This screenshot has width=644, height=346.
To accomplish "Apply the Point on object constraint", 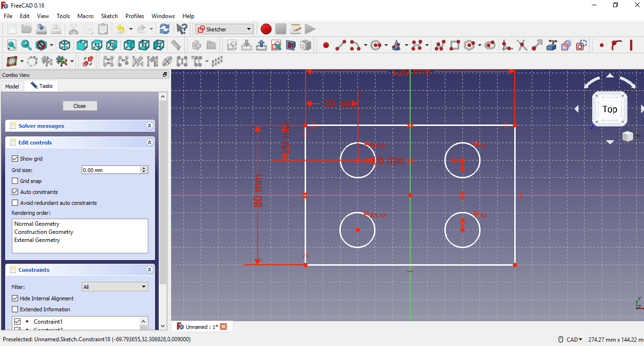I will (x=616, y=45).
